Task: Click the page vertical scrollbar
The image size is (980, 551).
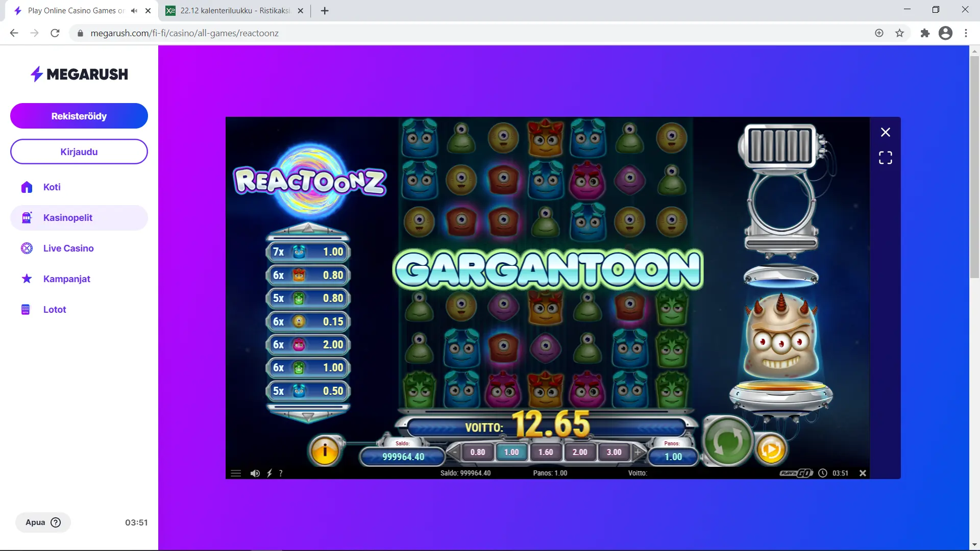Action: (x=974, y=168)
